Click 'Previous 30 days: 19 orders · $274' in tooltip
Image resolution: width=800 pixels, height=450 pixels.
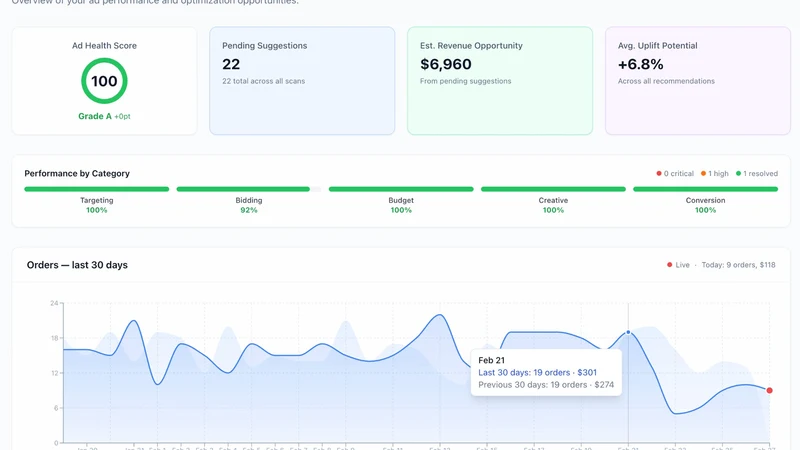546,385
